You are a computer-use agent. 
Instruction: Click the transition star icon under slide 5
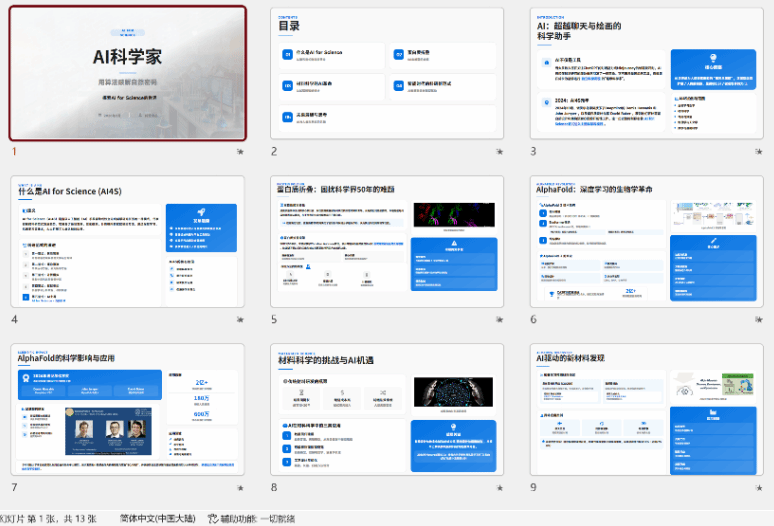[x=499, y=320]
